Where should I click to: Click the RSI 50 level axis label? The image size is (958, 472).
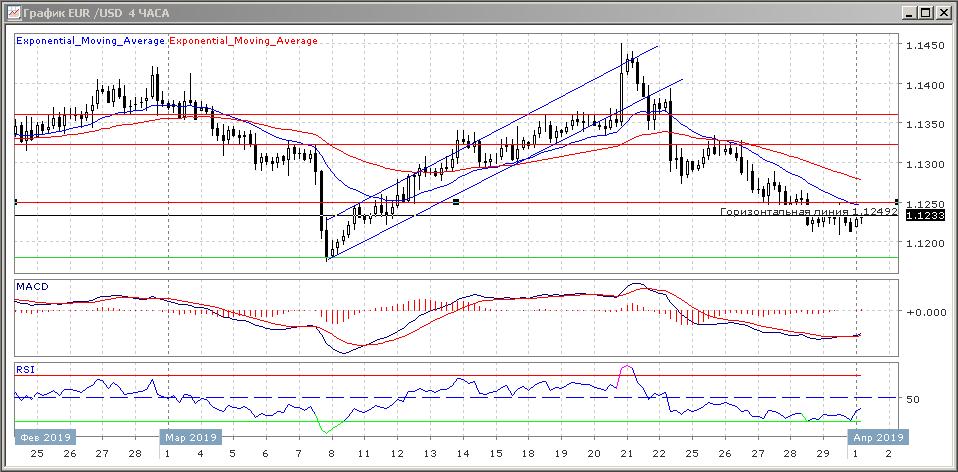coord(912,399)
